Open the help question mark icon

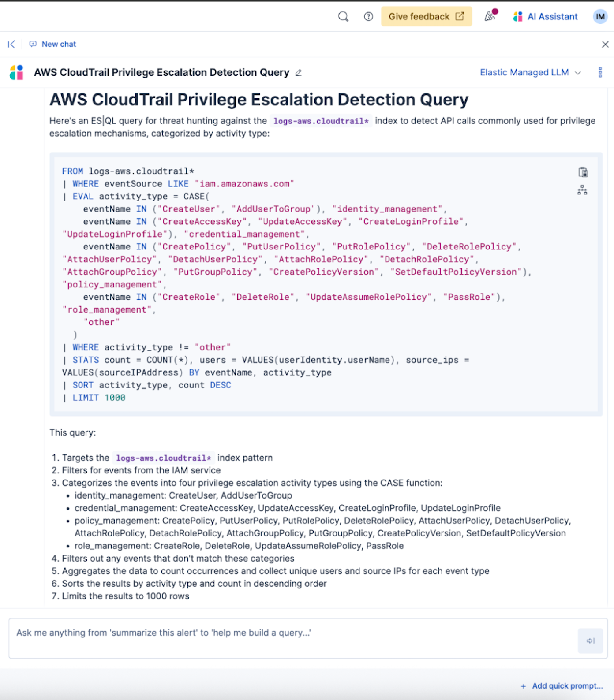pos(368,17)
